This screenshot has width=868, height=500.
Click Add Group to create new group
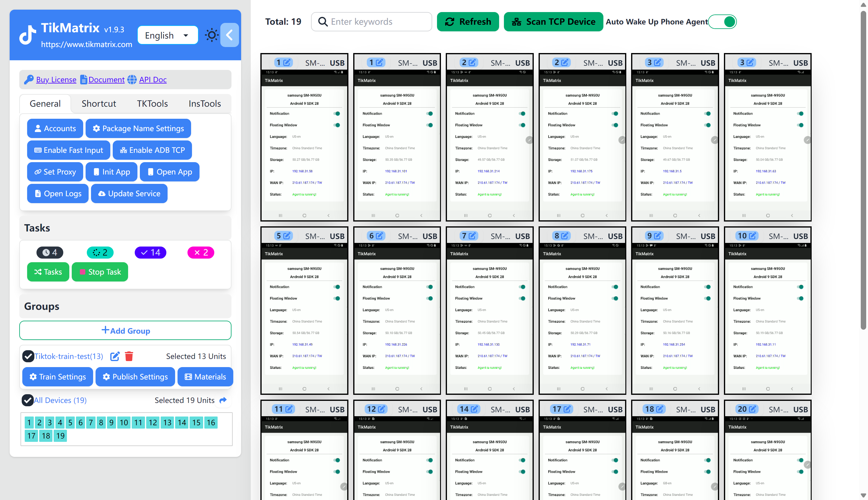[x=125, y=330]
